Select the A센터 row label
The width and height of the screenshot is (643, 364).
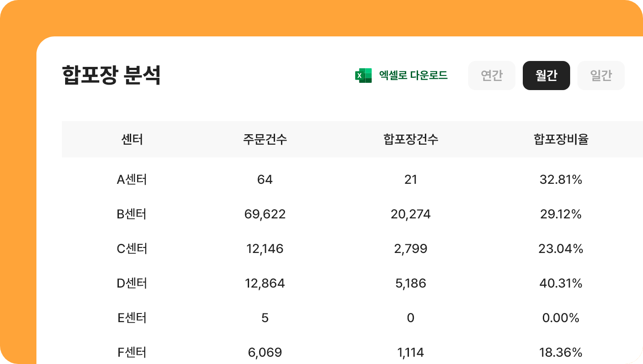pos(132,180)
